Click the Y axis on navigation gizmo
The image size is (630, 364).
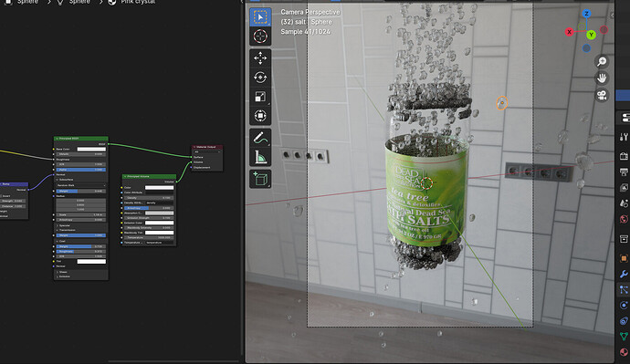[x=591, y=35]
